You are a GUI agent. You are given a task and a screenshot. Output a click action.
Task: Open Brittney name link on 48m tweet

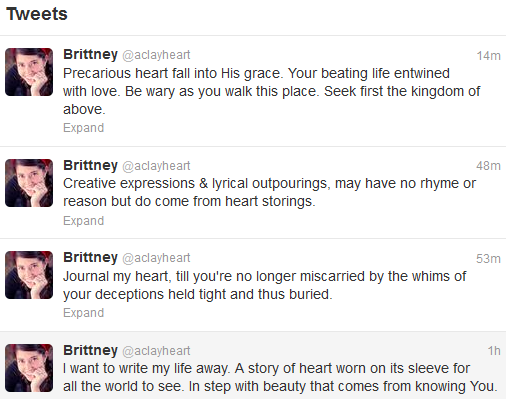click(x=90, y=165)
